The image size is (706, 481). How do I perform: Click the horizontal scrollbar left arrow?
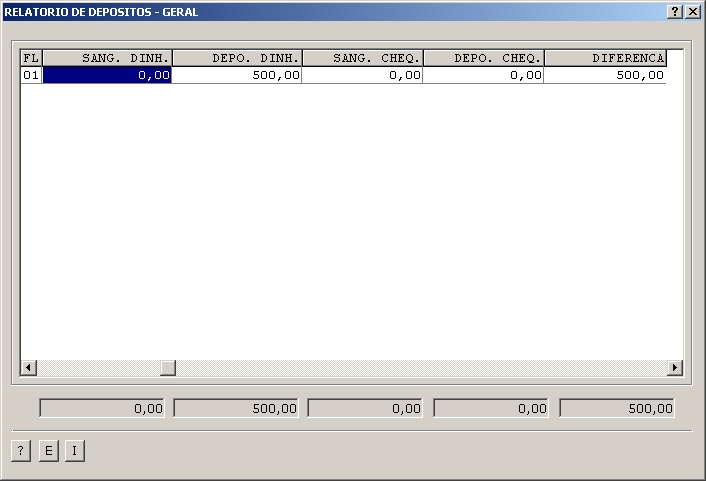(x=29, y=368)
